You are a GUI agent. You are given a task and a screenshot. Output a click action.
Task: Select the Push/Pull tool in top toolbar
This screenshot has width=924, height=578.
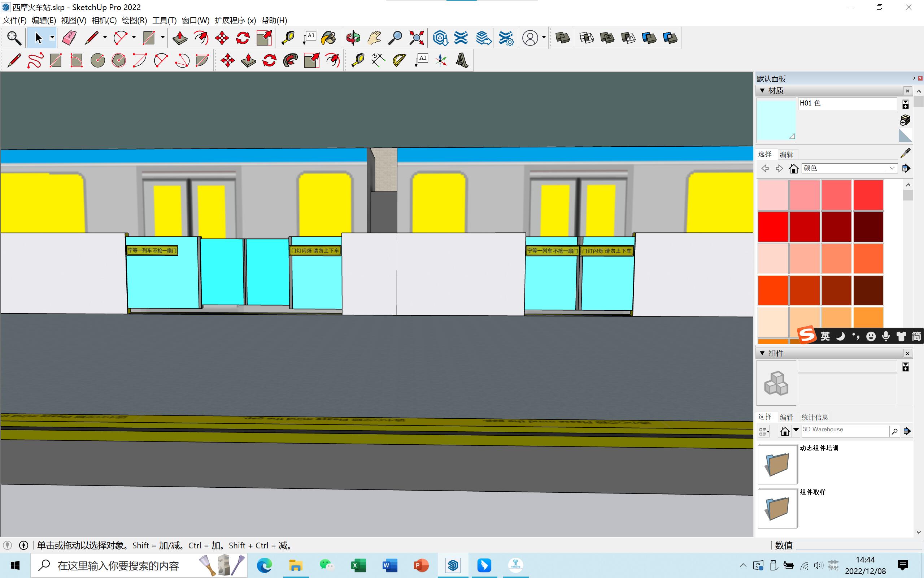click(x=180, y=38)
